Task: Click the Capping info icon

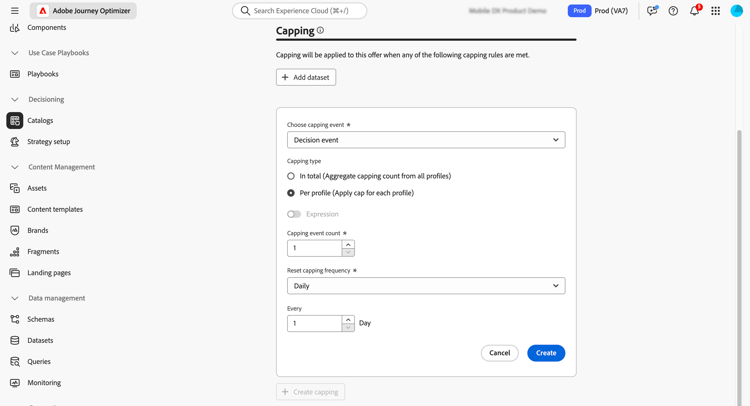Action: [320, 31]
